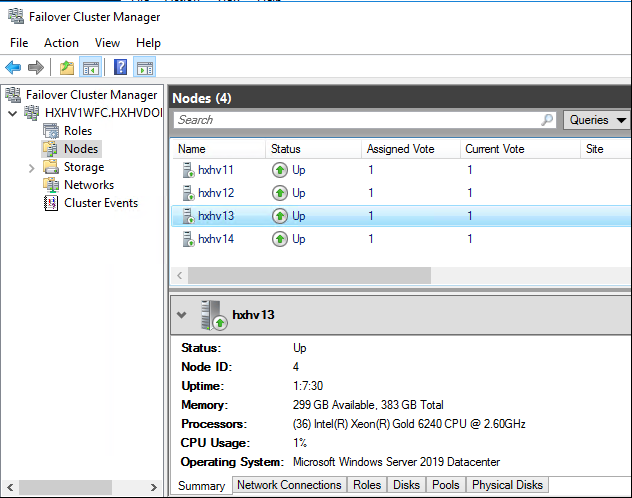Image resolution: width=632 pixels, height=498 pixels.
Task: Click the large hxhv13 server icon in details
Action: (214, 315)
